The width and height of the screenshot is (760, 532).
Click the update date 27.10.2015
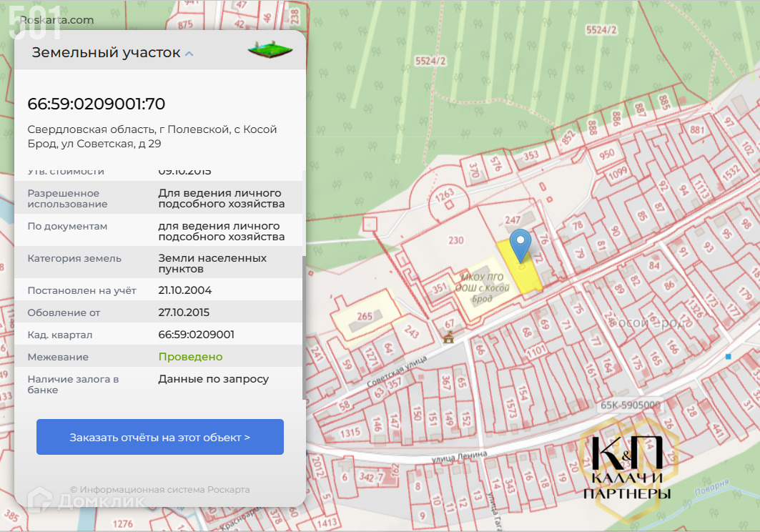184,312
